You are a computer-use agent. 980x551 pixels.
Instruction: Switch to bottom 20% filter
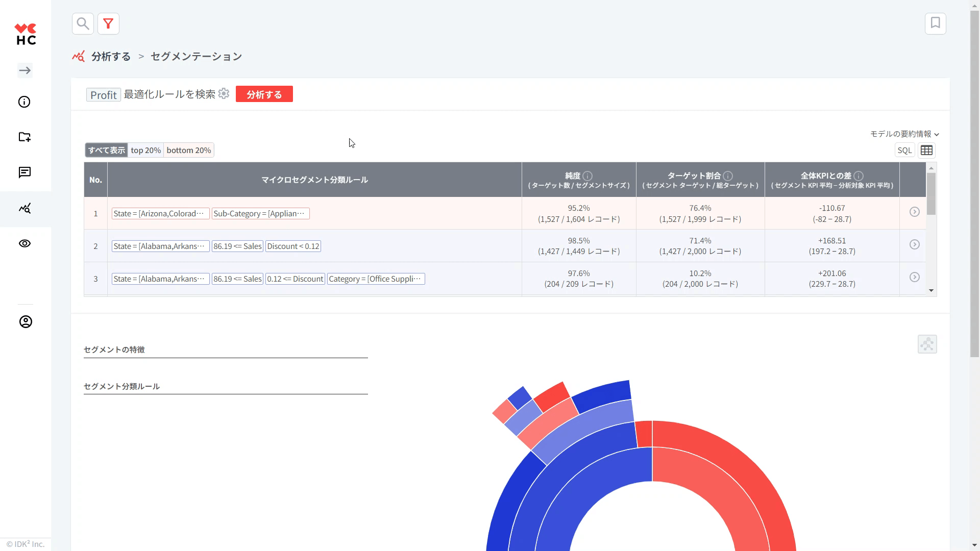(x=188, y=150)
